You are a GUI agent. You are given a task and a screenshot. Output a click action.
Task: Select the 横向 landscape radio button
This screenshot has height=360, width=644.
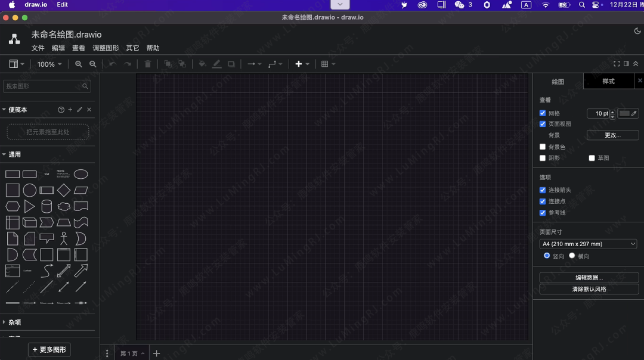pos(572,256)
